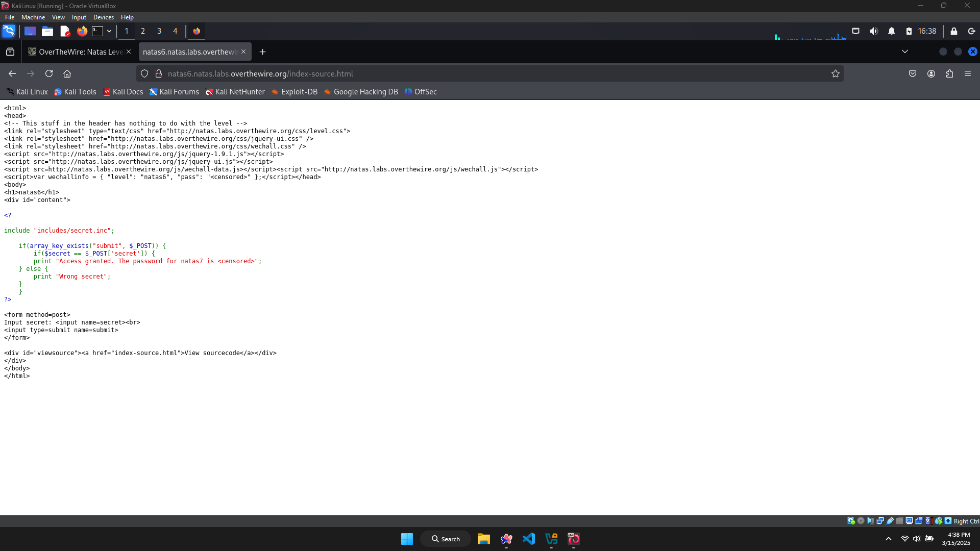Show hidden Windows tray icons chevron

click(x=888, y=539)
